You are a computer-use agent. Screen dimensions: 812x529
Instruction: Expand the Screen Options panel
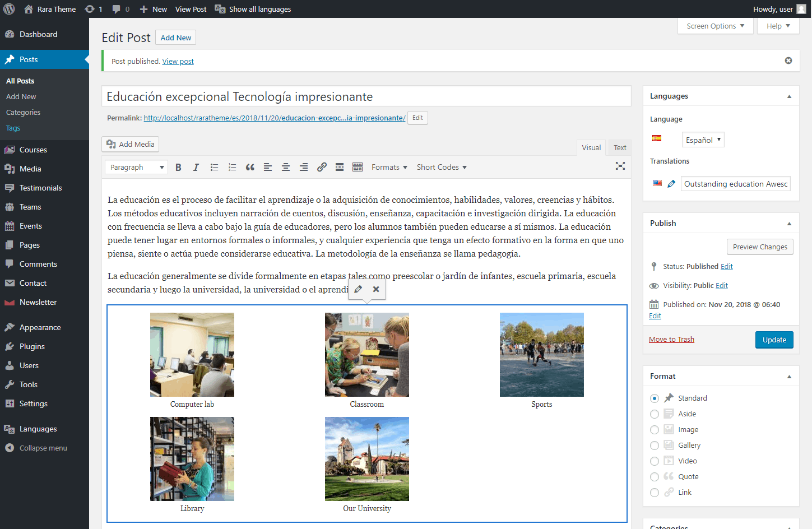coord(715,26)
